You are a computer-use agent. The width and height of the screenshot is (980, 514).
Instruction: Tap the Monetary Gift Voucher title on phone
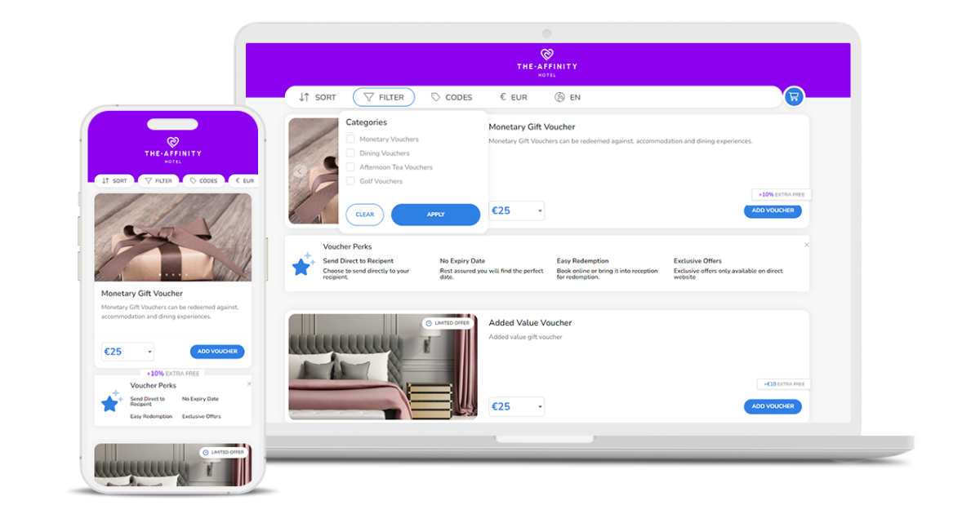pos(142,293)
